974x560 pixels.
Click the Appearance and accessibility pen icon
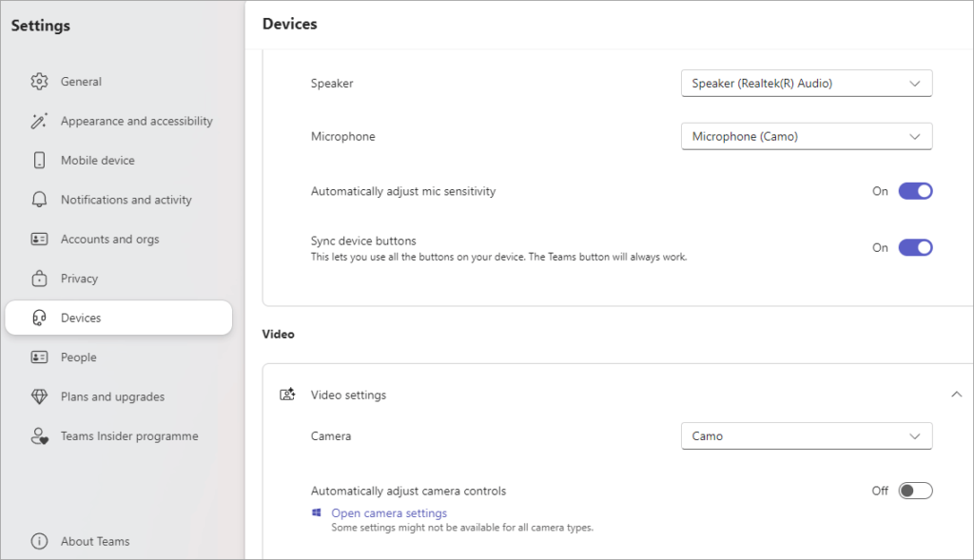coord(39,121)
